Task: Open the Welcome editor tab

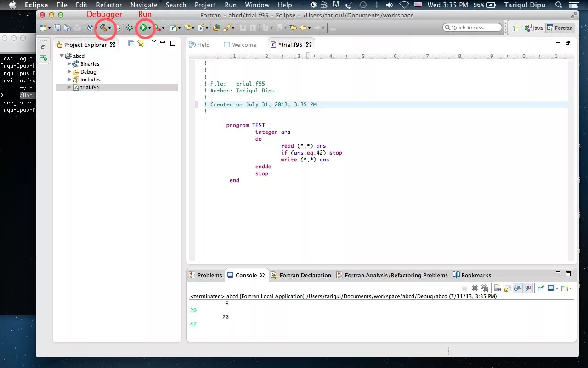Action: (x=240, y=45)
